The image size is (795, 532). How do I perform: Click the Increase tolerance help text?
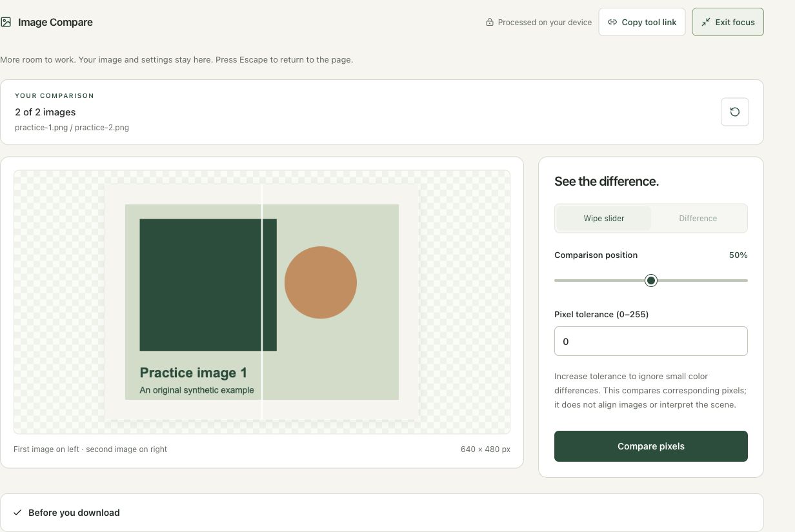click(x=650, y=391)
